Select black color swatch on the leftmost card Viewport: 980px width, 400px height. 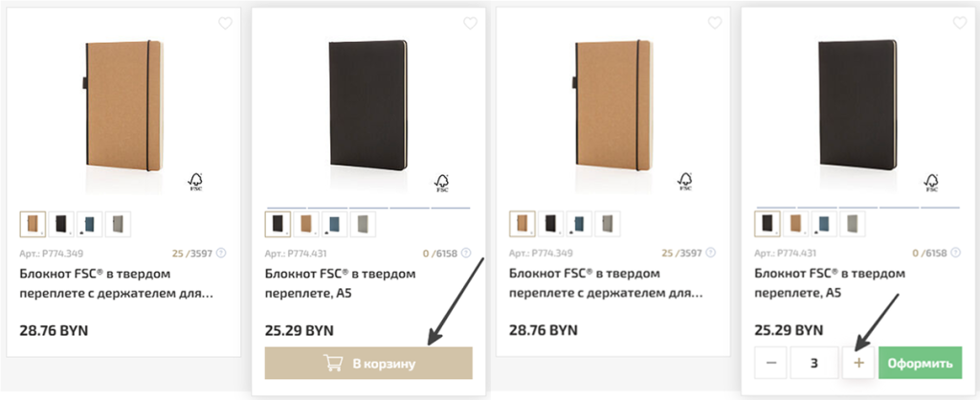point(62,224)
